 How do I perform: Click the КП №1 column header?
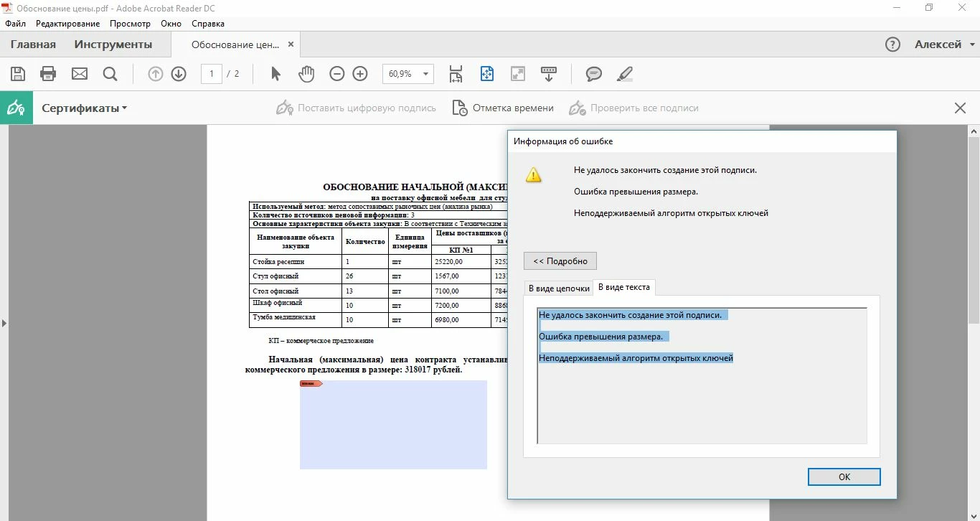pos(461,250)
